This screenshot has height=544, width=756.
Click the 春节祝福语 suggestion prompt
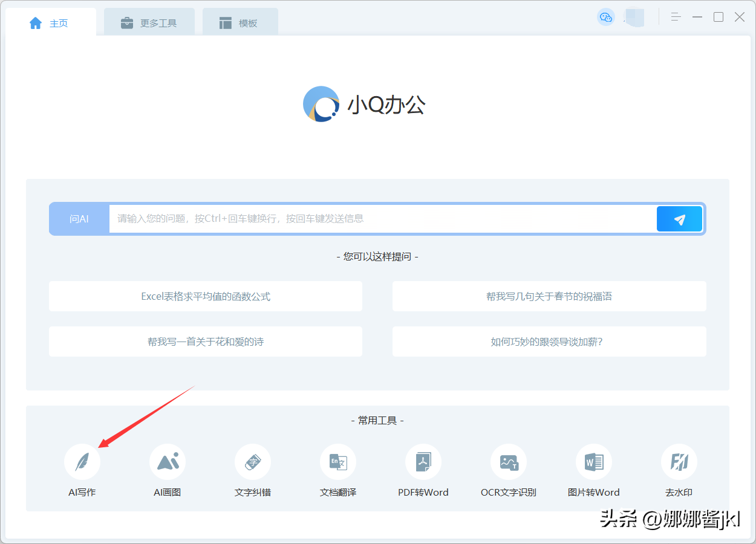[x=549, y=296]
